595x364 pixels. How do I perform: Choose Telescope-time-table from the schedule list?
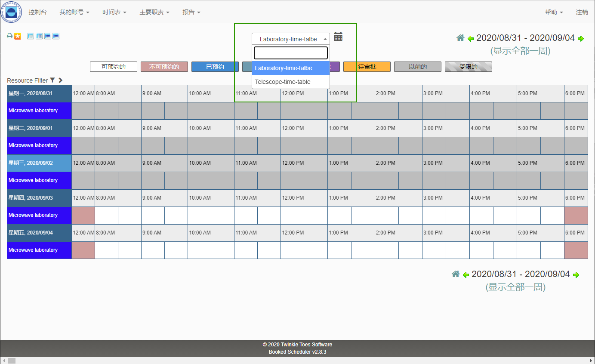[283, 82]
